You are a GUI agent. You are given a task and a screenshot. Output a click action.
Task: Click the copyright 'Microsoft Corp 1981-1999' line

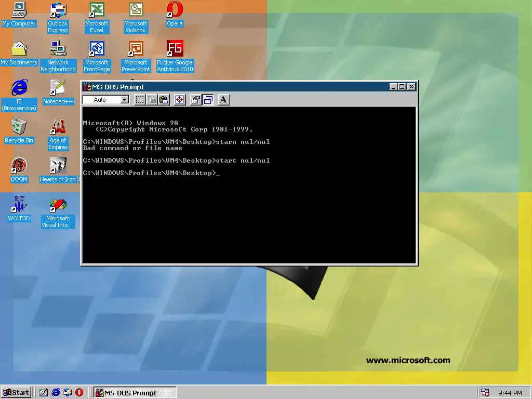click(174, 129)
